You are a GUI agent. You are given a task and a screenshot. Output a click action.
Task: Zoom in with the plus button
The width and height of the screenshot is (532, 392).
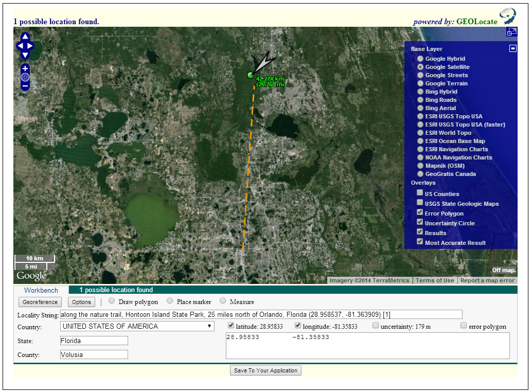[25, 68]
